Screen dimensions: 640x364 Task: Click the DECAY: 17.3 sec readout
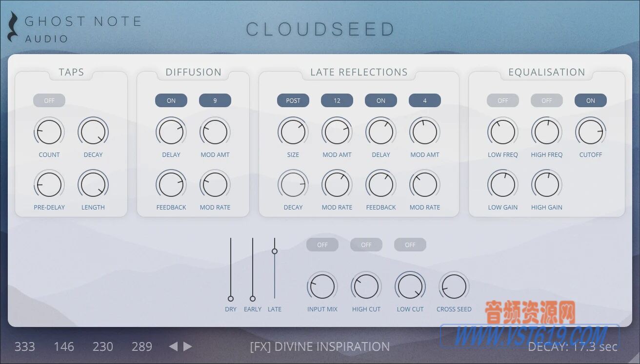pos(573,346)
